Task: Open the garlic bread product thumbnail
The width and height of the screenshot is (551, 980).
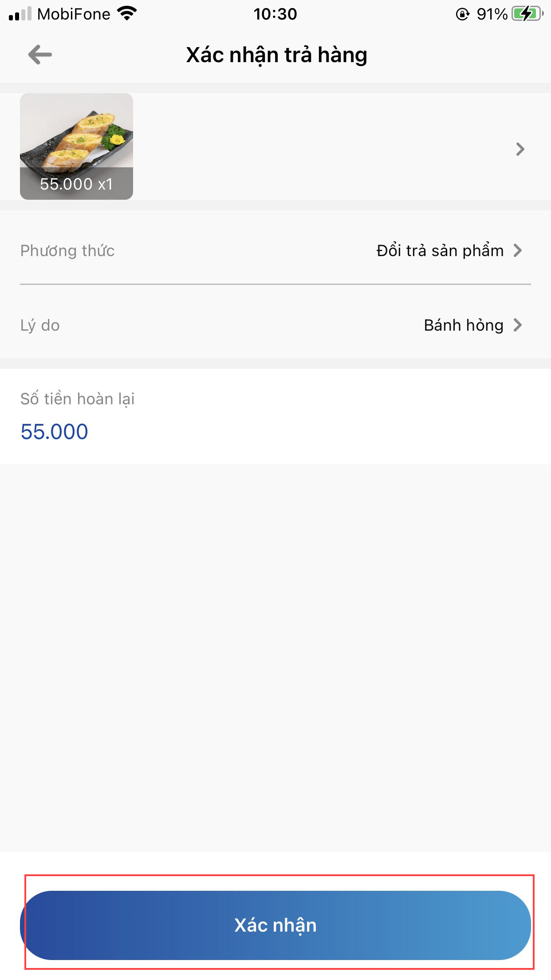Action: [x=76, y=133]
